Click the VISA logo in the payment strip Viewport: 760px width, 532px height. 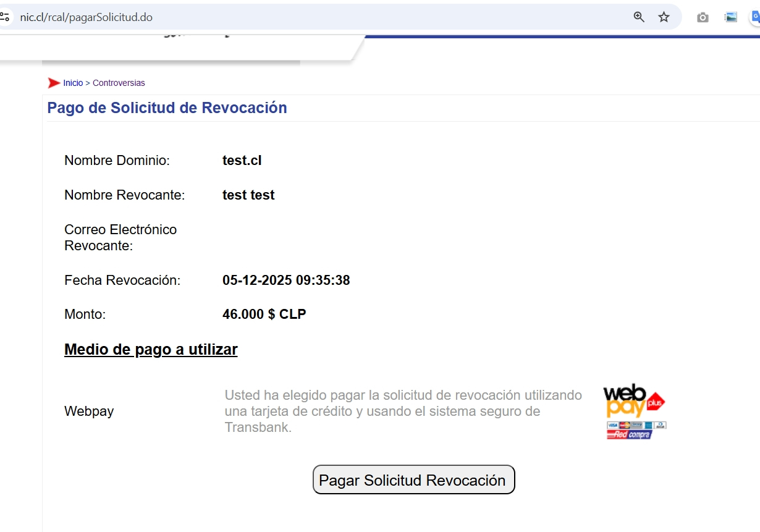(612, 424)
